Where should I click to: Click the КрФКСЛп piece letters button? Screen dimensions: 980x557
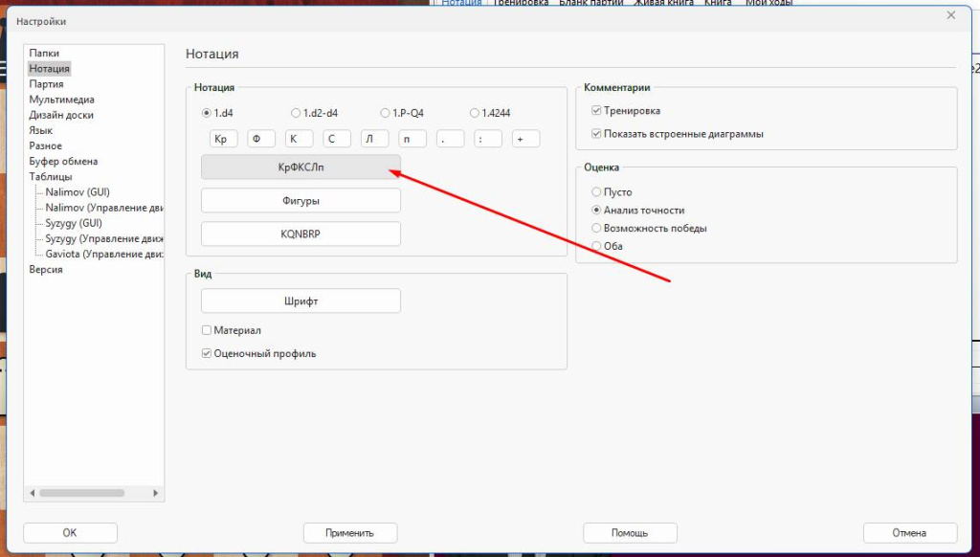point(300,167)
